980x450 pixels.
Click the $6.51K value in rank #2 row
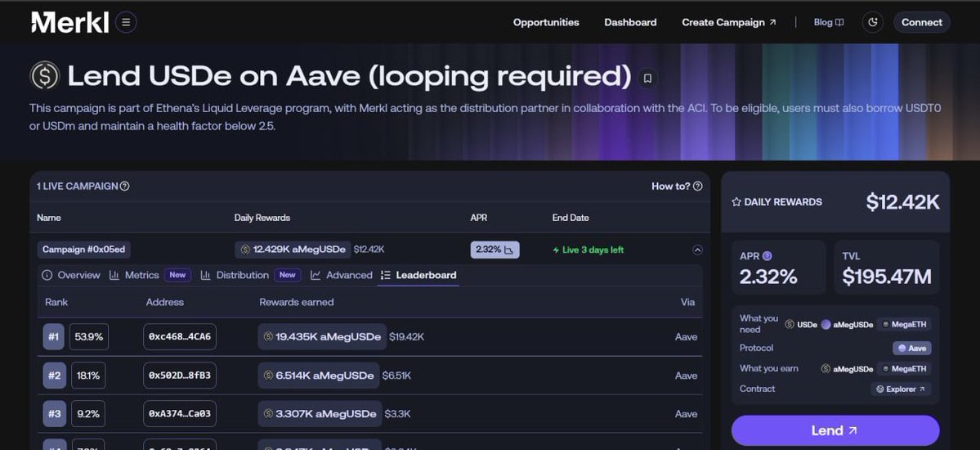(396, 376)
